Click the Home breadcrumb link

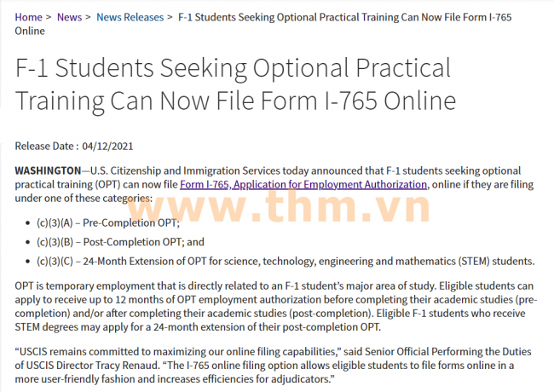(28, 17)
